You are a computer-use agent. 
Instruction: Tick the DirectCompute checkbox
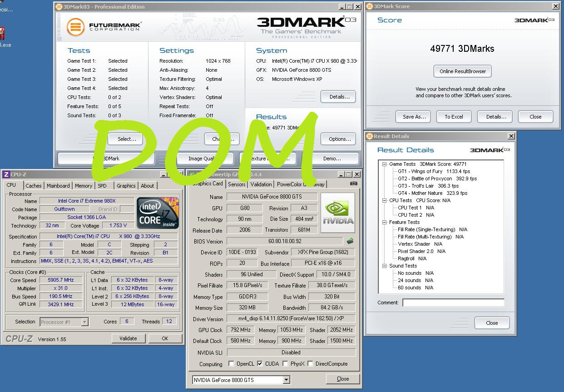coord(310,364)
